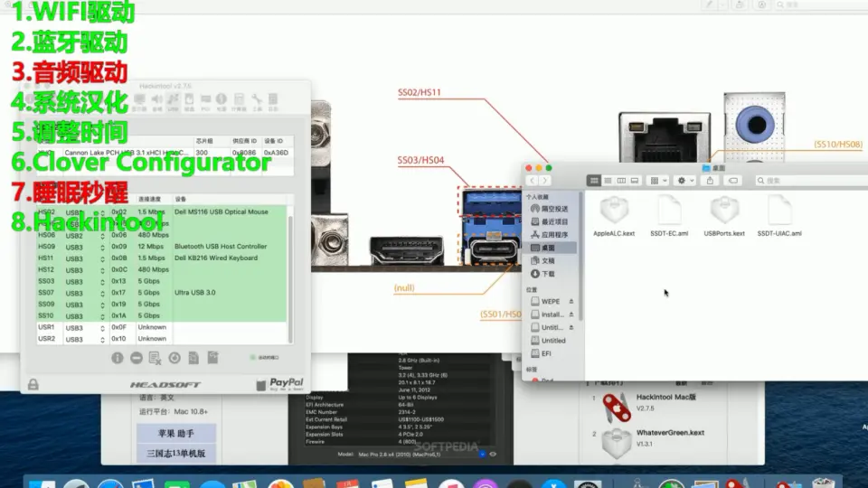Switch Finder to column view

pos(621,181)
